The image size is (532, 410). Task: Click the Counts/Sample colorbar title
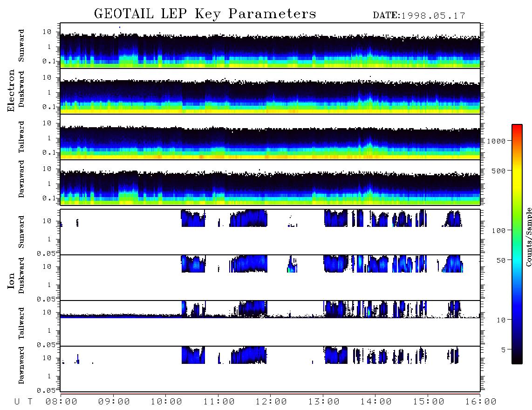[529, 237]
